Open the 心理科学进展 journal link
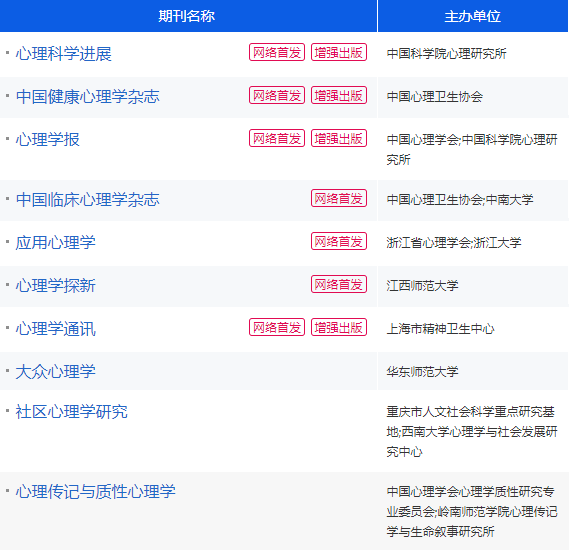 click(64, 54)
